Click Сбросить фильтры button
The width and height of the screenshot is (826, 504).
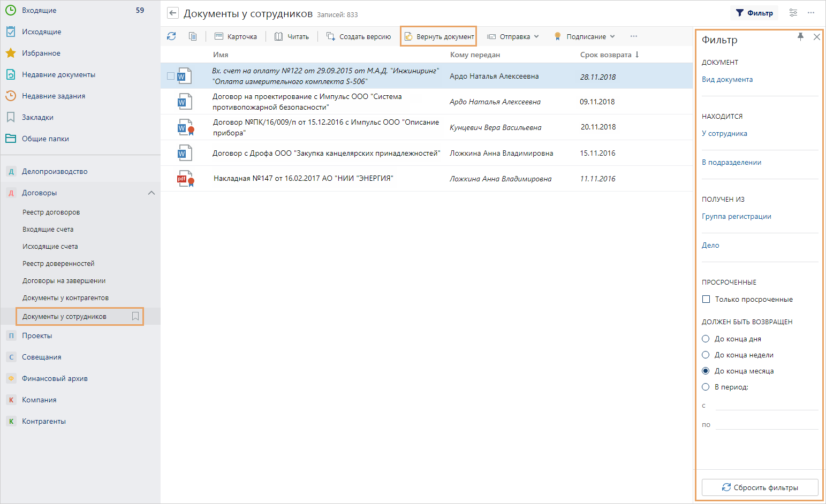[760, 487]
